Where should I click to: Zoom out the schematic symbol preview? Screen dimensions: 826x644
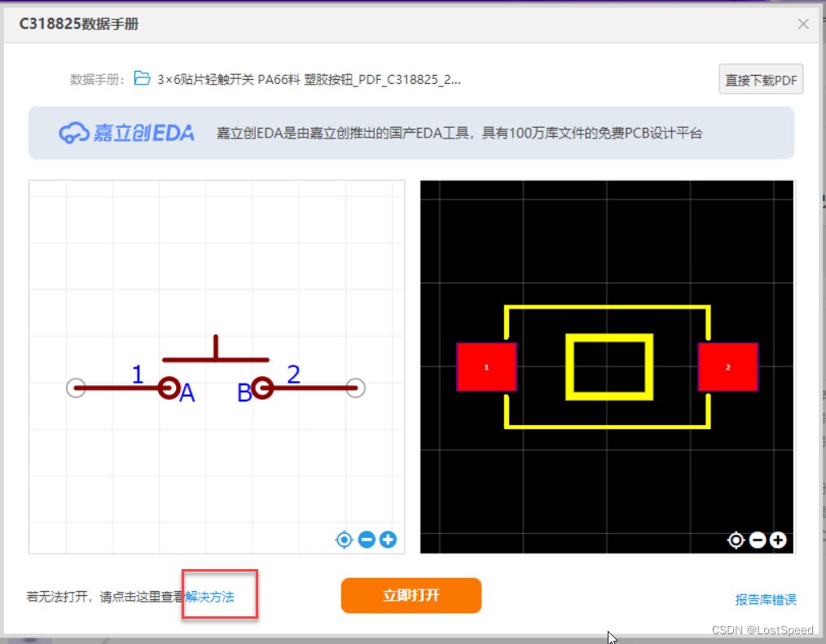[367, 540]
